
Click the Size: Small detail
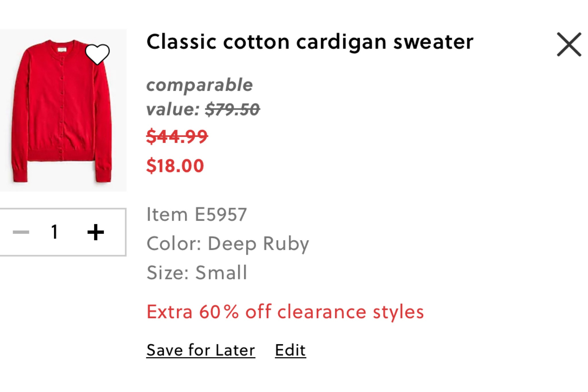[x=196, y=273]
